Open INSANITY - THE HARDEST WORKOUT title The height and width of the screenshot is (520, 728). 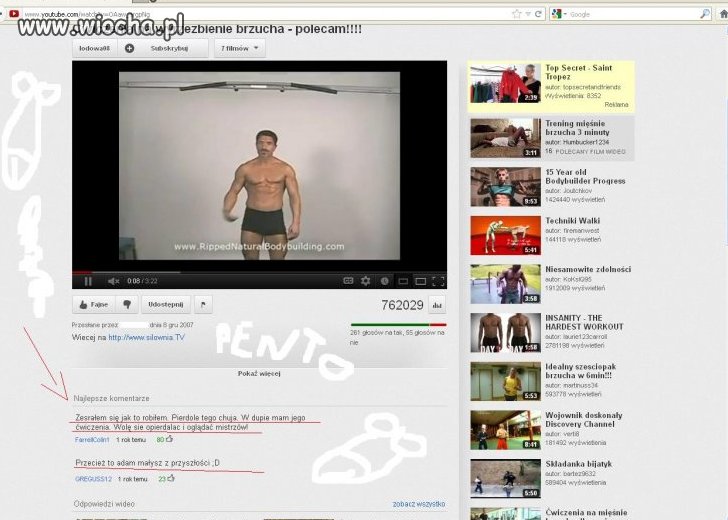point(584,322)
